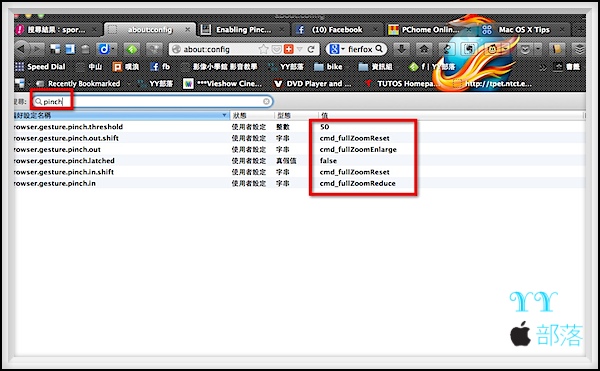
Task: Open the 'fb' bookmark
Action: pyautogui.click(x=160, y=67)
